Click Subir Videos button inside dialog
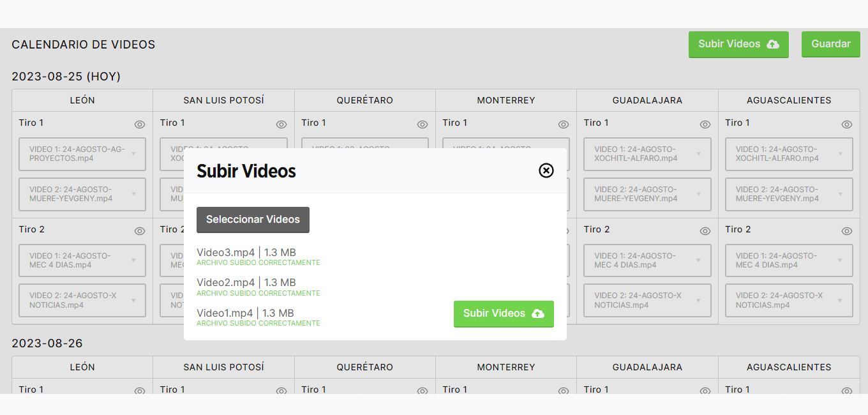 coord(504,313)
